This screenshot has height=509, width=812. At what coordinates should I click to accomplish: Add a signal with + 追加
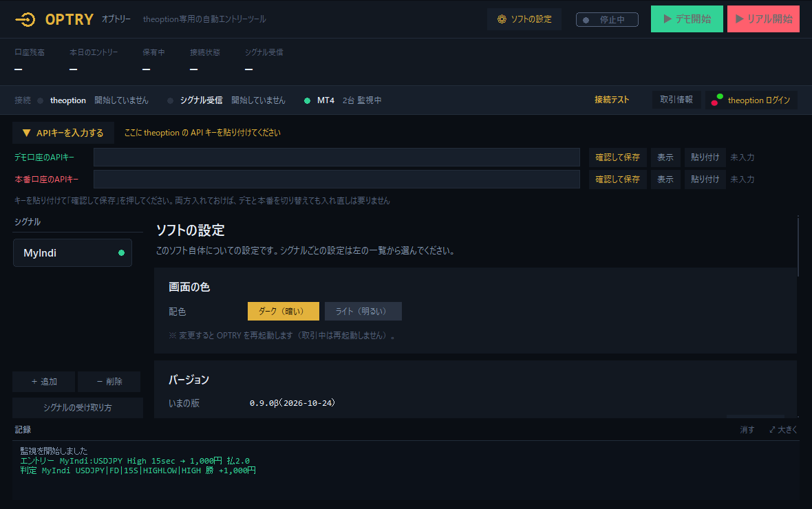(x=44, y=382)
